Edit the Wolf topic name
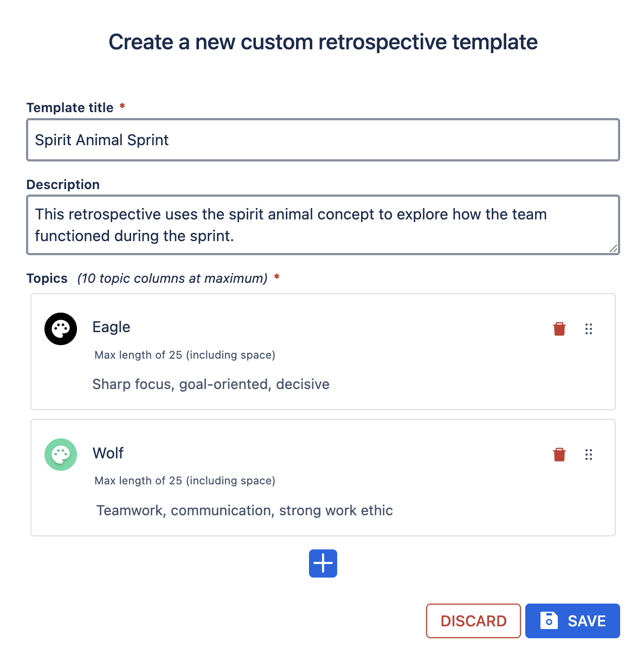 108,453
